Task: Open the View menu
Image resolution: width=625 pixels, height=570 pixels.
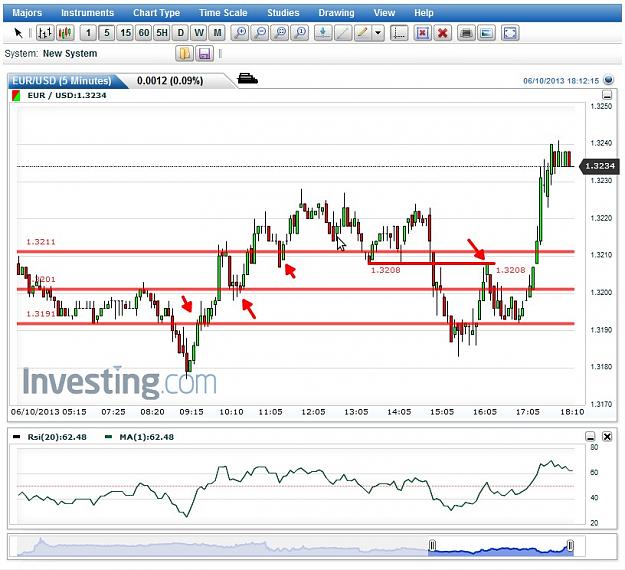Action: point(384,13)
